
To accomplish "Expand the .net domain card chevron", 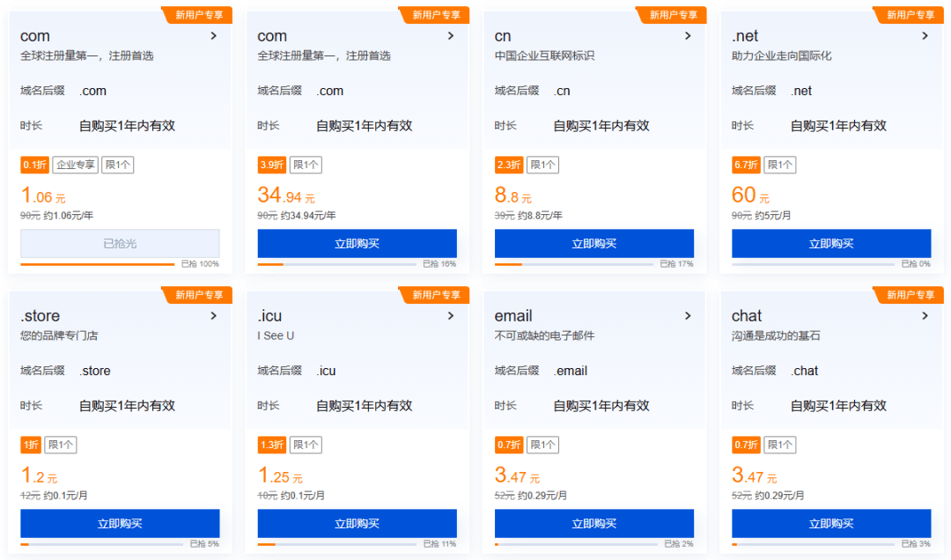I will 925,36.
